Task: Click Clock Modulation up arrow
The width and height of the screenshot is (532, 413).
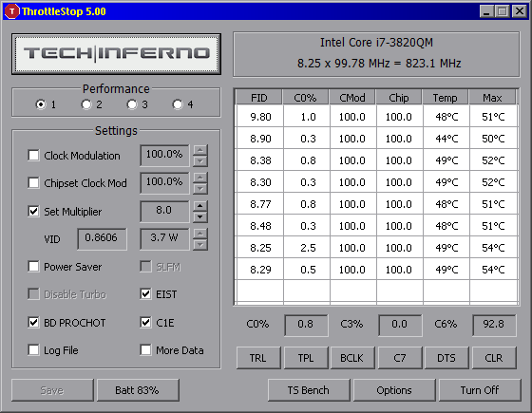Action: point(200,150)
